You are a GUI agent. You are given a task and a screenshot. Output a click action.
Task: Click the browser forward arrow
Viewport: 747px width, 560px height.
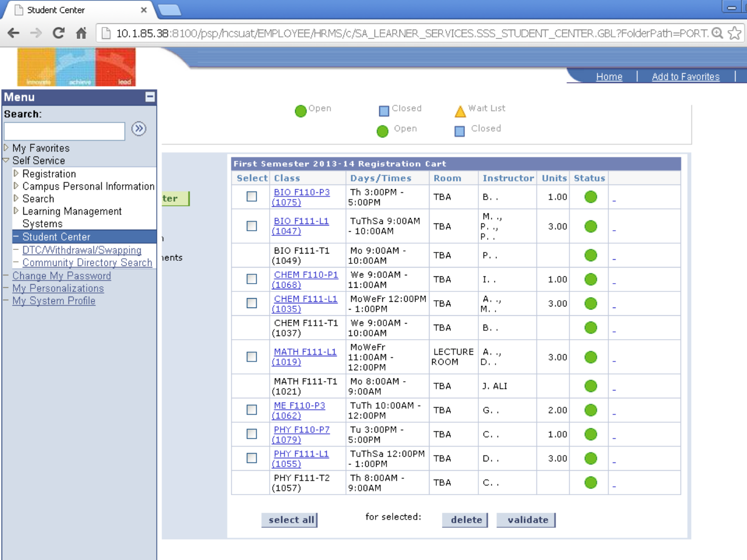(36, 33)
